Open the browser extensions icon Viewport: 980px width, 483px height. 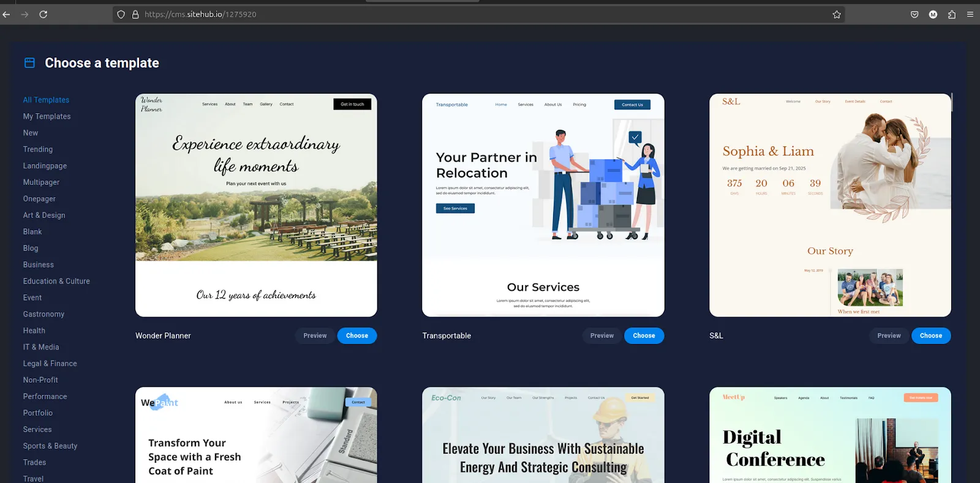[x=952, y=15]
